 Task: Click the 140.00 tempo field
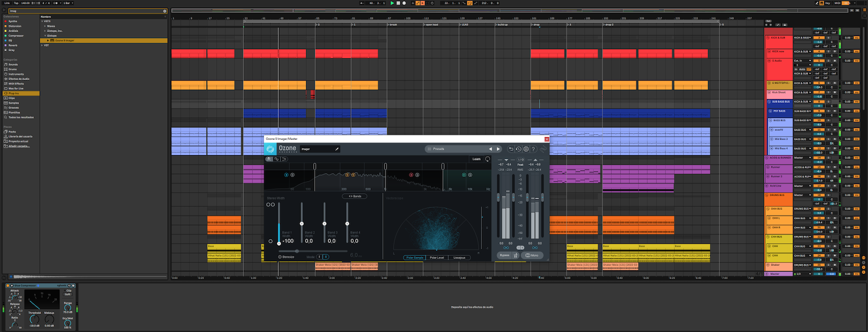coord(26,3)
